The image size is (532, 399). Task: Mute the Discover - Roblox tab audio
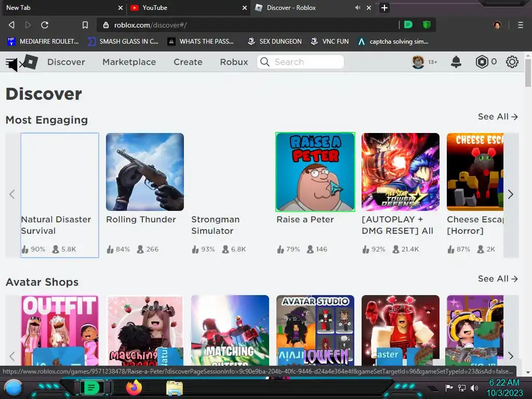click(357, 7)
